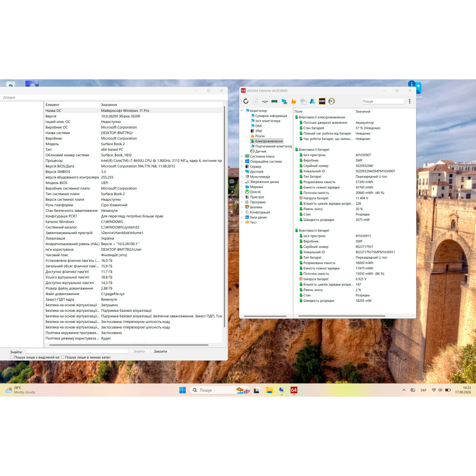Open File Explorer from the taskbar
The image size is (476, 476).
[269, 390]
